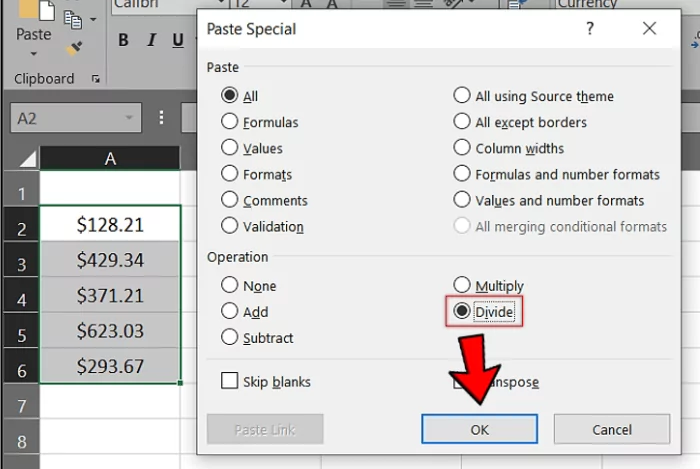Click the Cancel button
Viewport: 700px width, 469px height.
click(611, 429)
